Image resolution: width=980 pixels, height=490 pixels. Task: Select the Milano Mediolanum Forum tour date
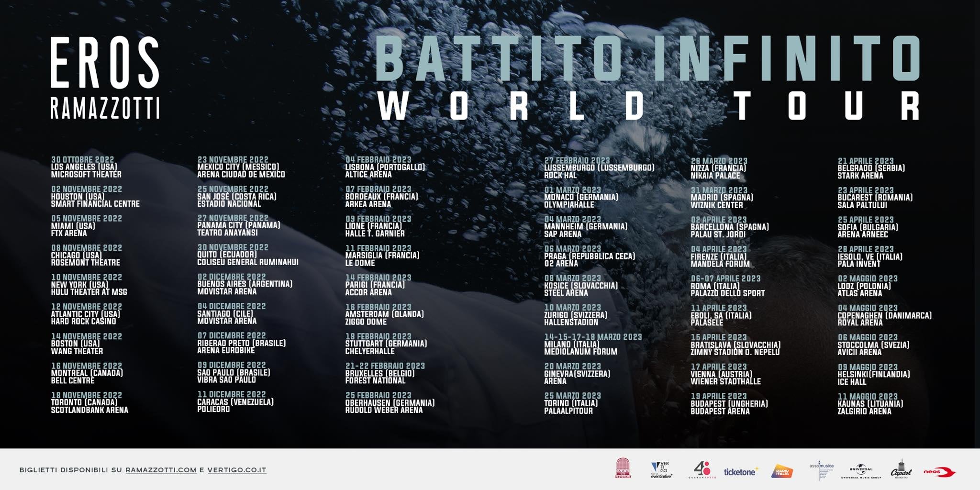[x=592, y=344]
